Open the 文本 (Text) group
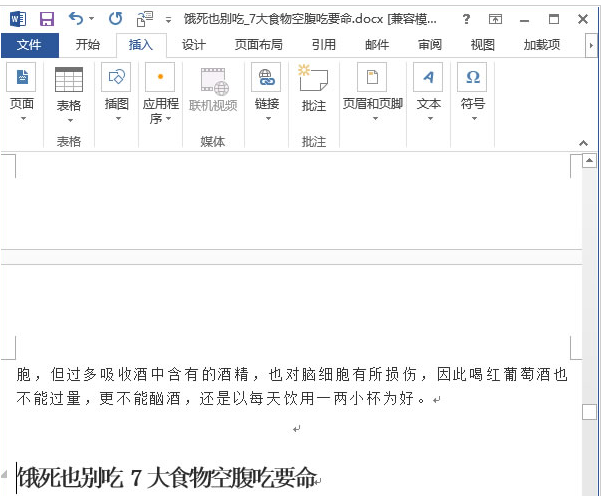The image size is (601, 496). 428,92
